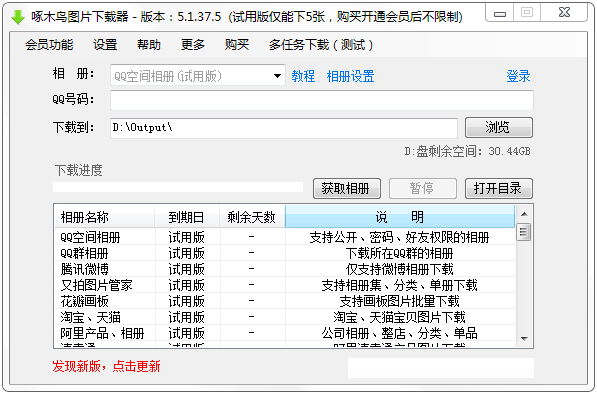The image size is (597, 393).
Task: Select the 花瓣画板 row
Action: point(285,302)
